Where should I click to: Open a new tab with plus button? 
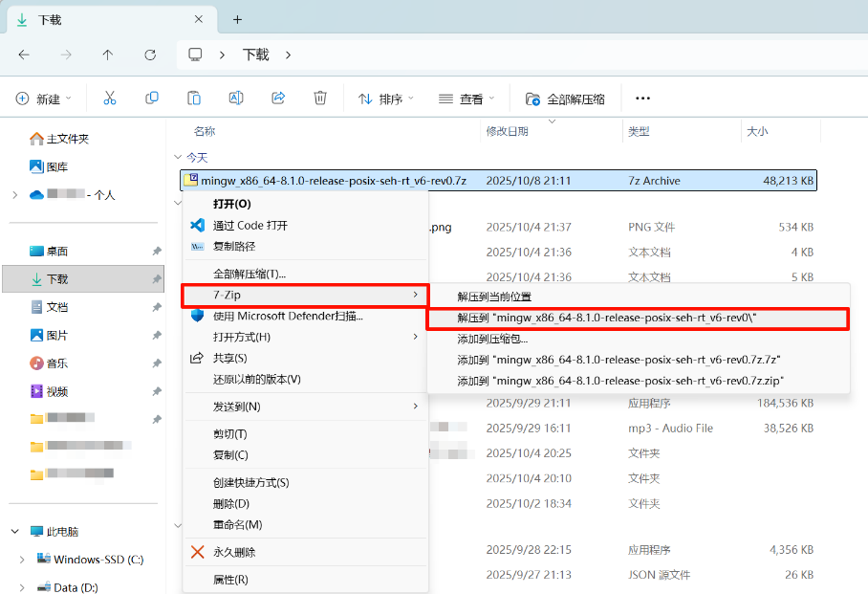237,20
